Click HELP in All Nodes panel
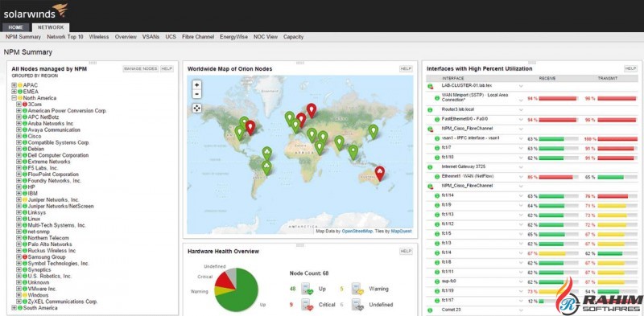Screen dimensions: 644x316 tap(167, 69)
